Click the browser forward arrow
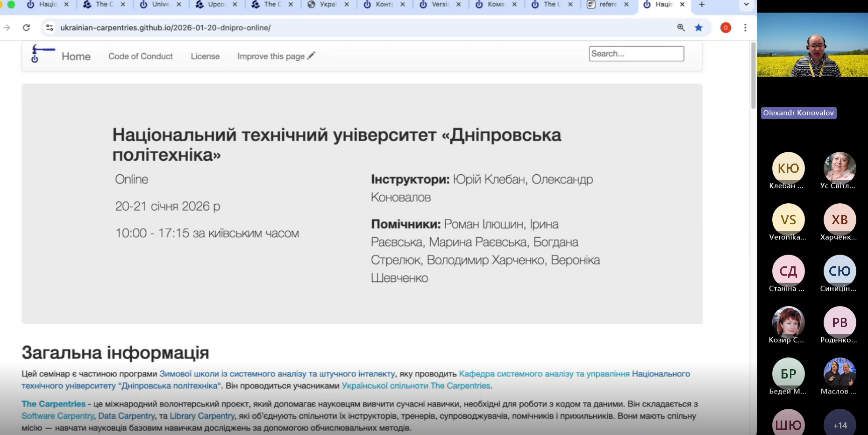 click(x=7, y=28)
